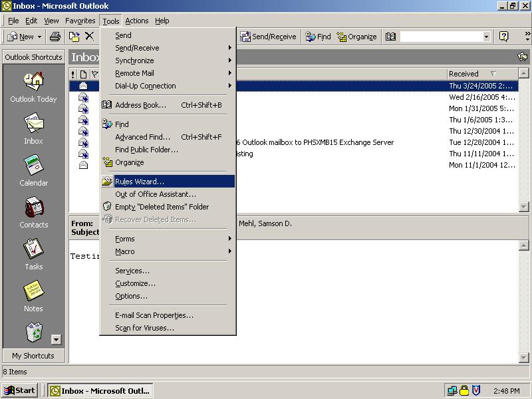This screenshot has width=532, height=399.
Task: Click the Find icon in Tools menu
Action: pos(107,124)
